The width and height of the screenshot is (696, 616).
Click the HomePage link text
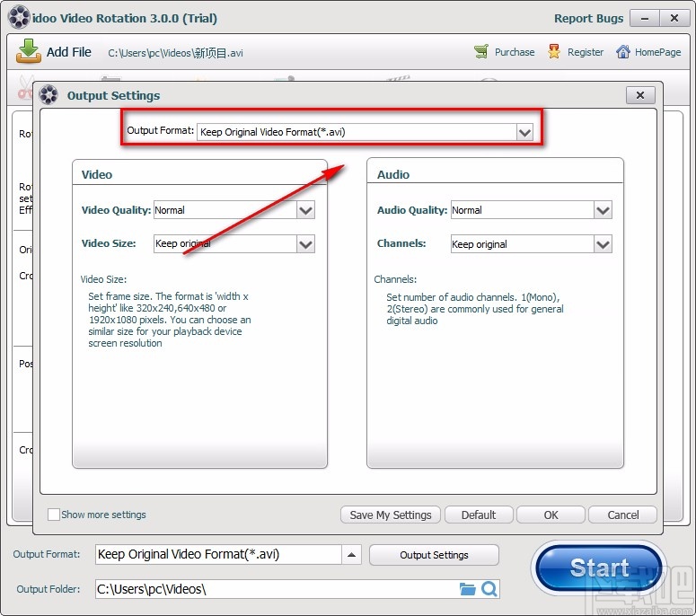click(x=657, y=52)
